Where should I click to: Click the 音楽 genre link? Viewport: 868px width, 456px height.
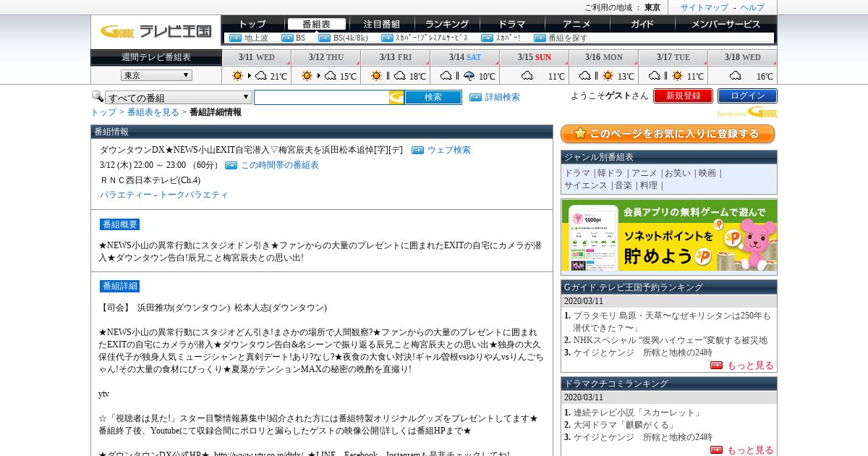pyautogui.click(x=624, y=185)
